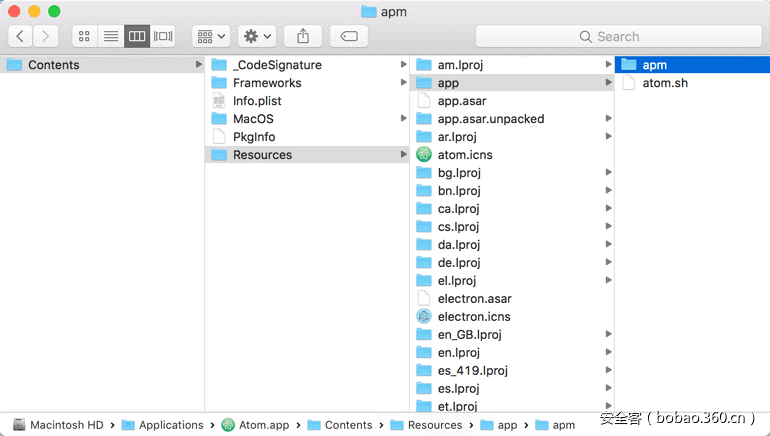The width and height of the screenshot is (770, 436).
Task: Switch to icon view mode
Action: click(x=85, y=36)
